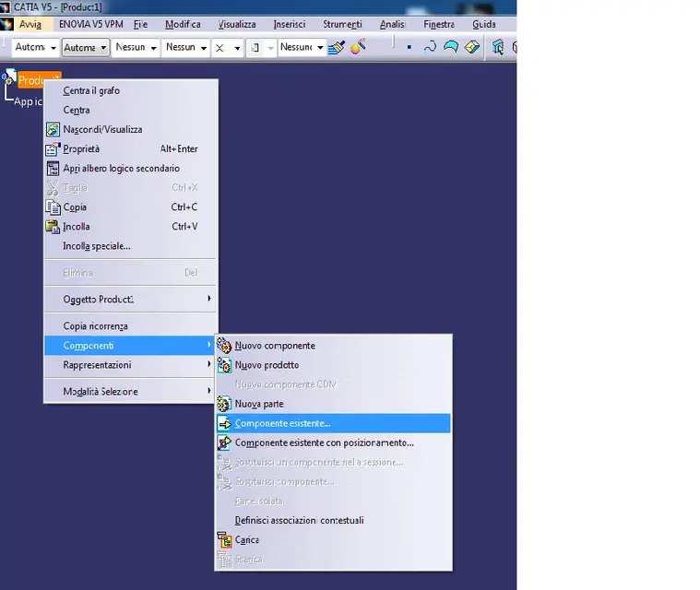Click the Proprietà properties icon
The image size is (700, 590).
point(53,149)
